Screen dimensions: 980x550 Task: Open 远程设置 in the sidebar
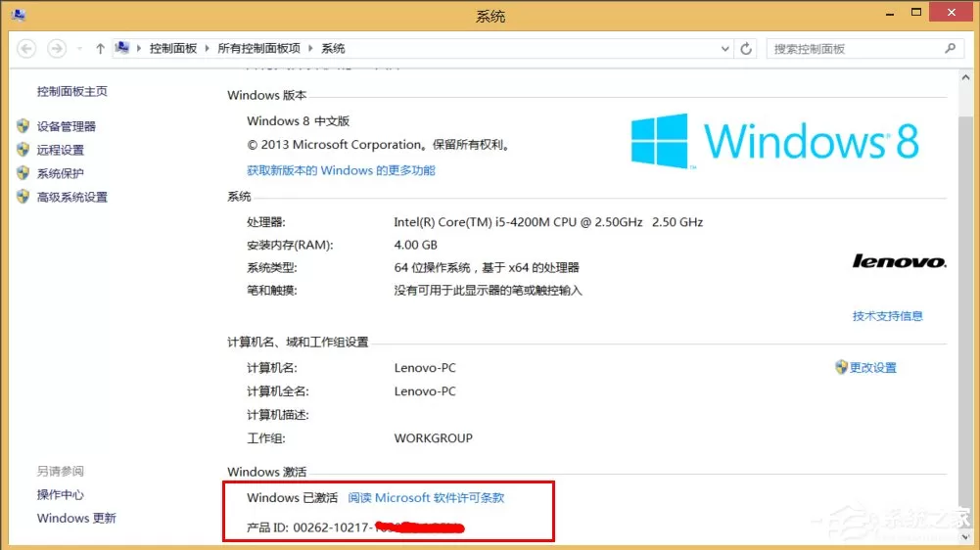tap(60, 150)
